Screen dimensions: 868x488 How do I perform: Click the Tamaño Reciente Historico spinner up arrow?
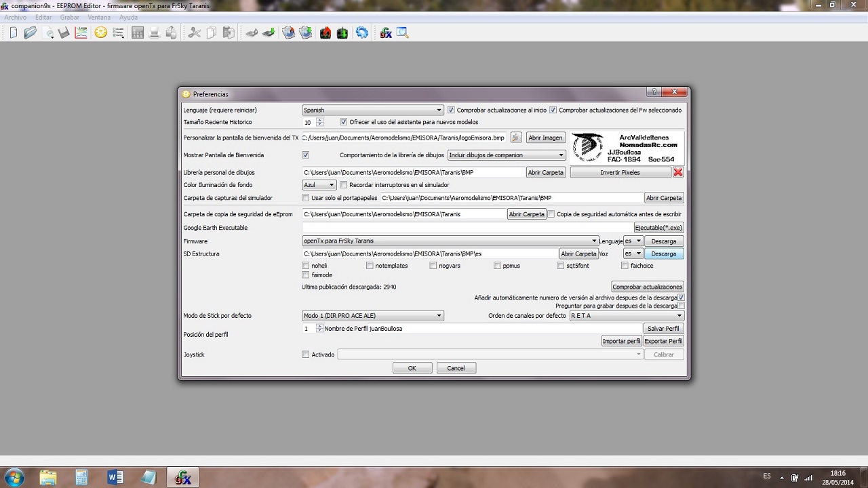(x=320, y=120)
